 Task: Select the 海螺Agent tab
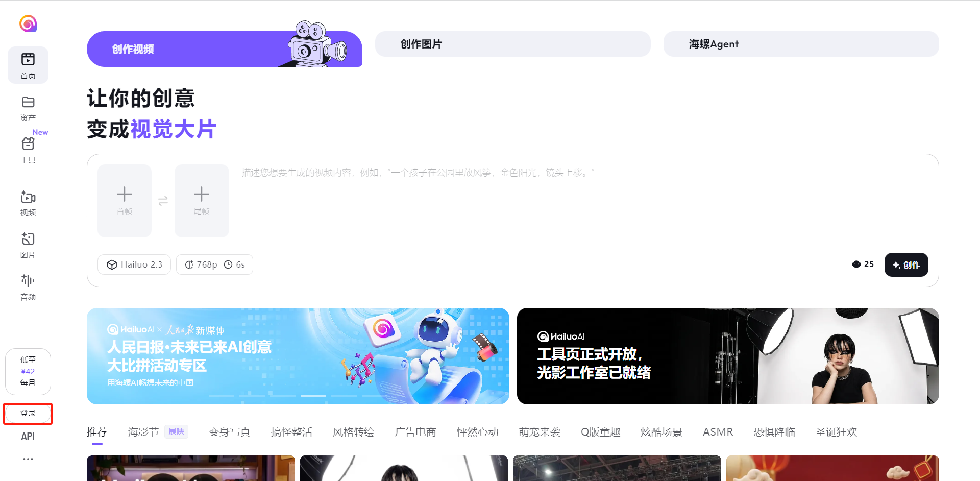pyautogui.click(x=800, y=44)
